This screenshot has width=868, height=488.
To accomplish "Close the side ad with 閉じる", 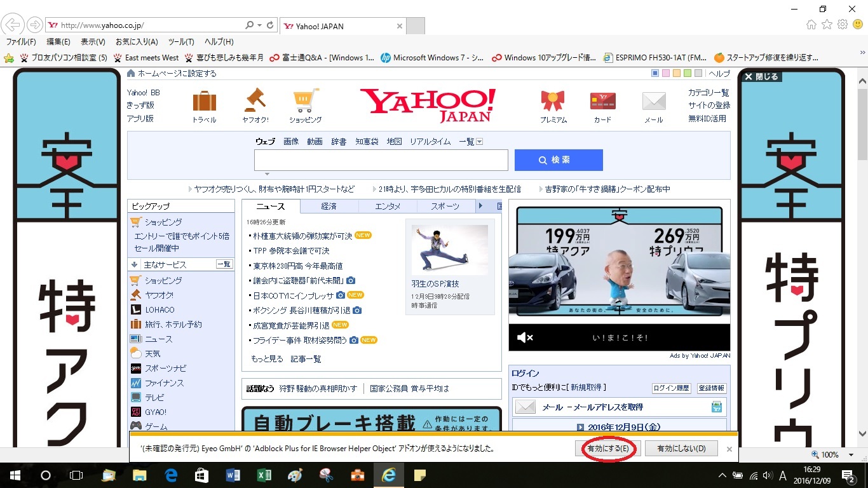I will tap(762, 76).
